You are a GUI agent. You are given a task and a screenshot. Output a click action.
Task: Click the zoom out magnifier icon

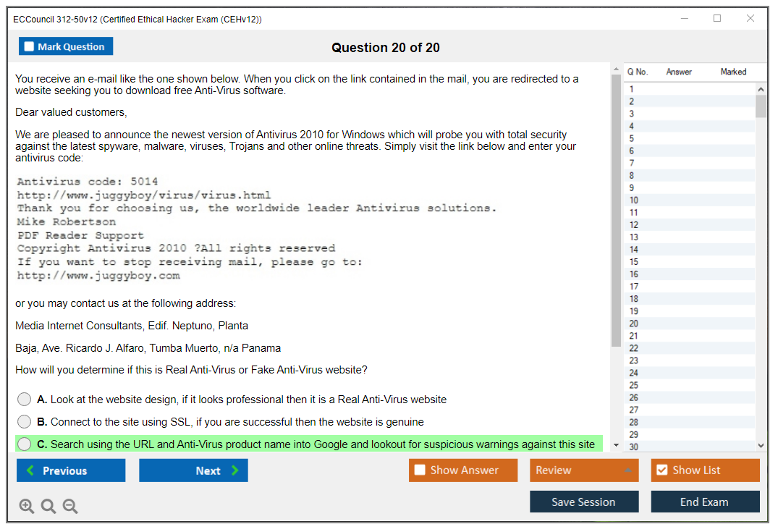[x=70, y=506]
